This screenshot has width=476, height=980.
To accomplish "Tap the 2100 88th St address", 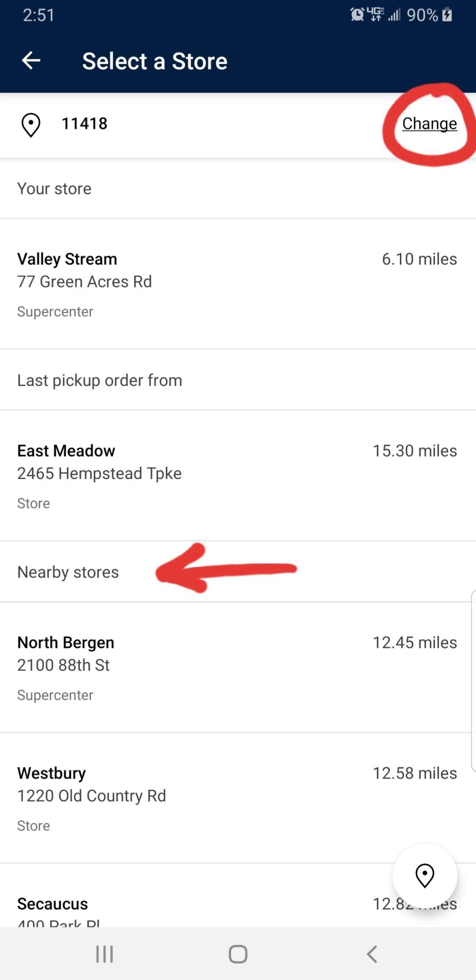I will 63,665.
